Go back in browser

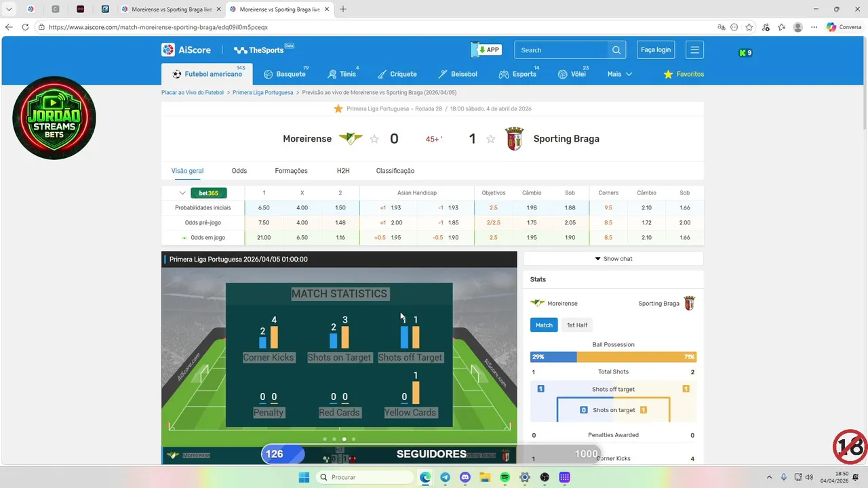tap(9, 27)
